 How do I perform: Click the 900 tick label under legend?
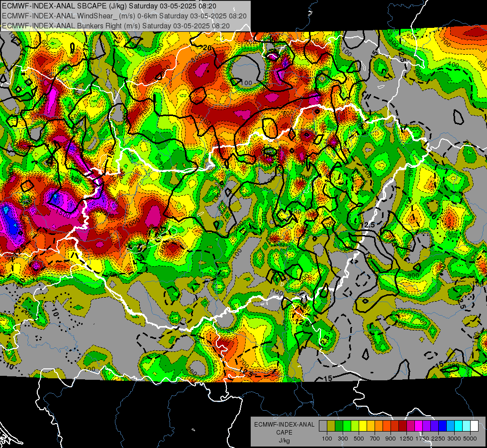click(390, 439)
